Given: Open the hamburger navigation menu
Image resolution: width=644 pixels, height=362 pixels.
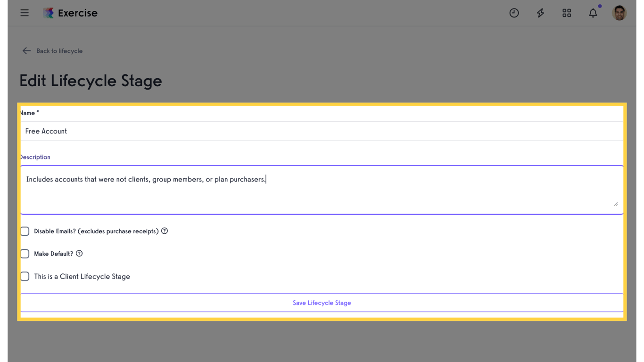Looking at the screenshot, I should 25,13.
